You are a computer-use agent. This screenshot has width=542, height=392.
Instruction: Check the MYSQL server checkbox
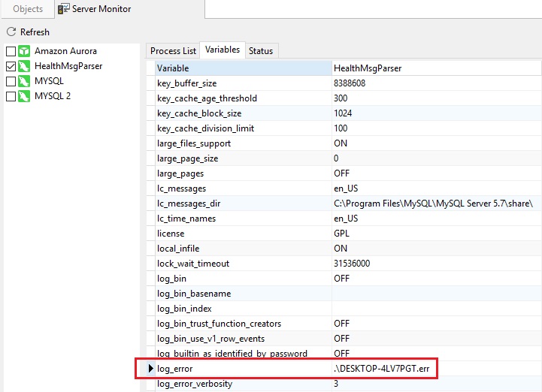click(11, 81)
